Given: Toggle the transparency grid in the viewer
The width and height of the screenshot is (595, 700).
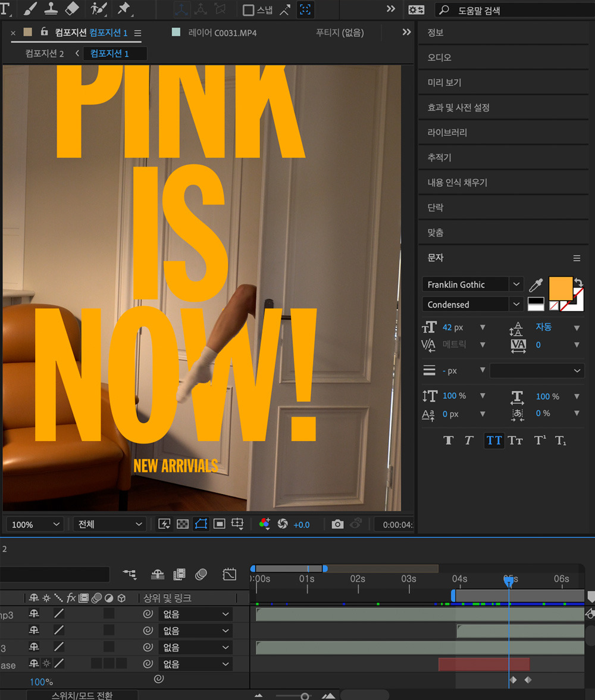Looking at the screenshot, I should click(183, 524).
